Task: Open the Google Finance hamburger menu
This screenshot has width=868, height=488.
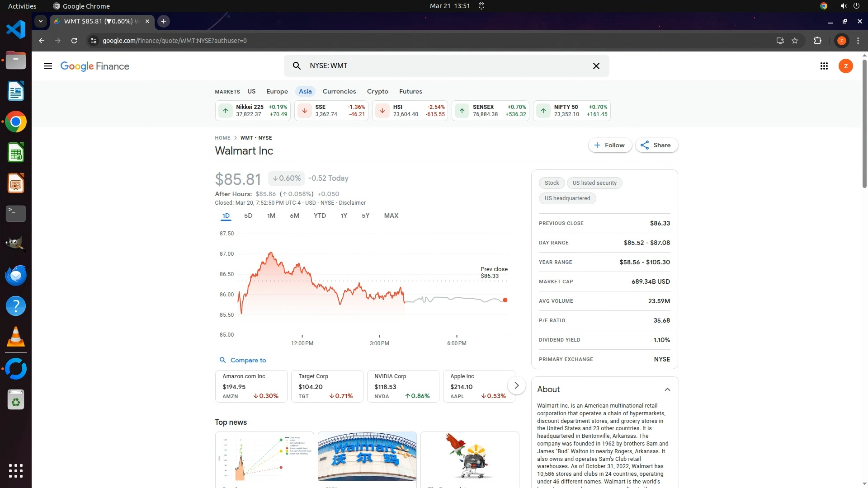Action: (x=47, y=66)
